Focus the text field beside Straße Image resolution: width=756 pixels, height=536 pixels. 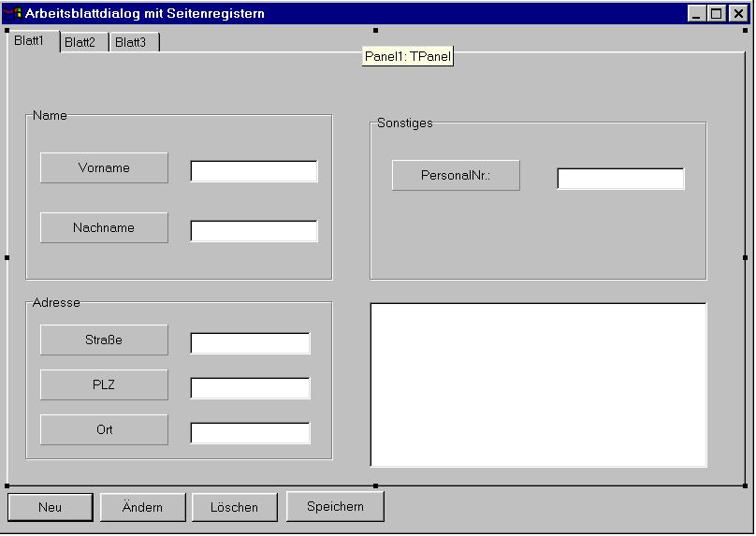coord(250,343)
